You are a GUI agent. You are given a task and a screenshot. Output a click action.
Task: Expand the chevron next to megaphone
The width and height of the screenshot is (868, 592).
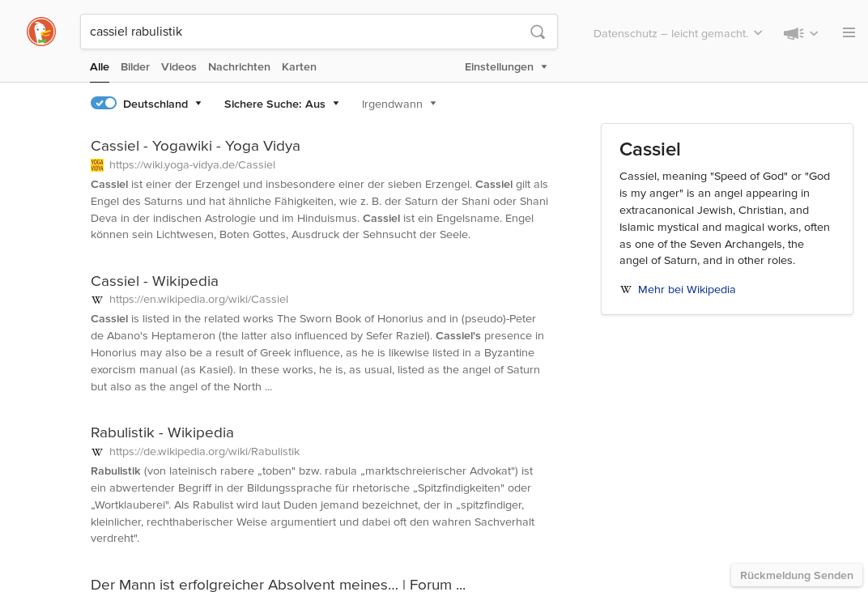pyautogui.click(x=814, y=34)
